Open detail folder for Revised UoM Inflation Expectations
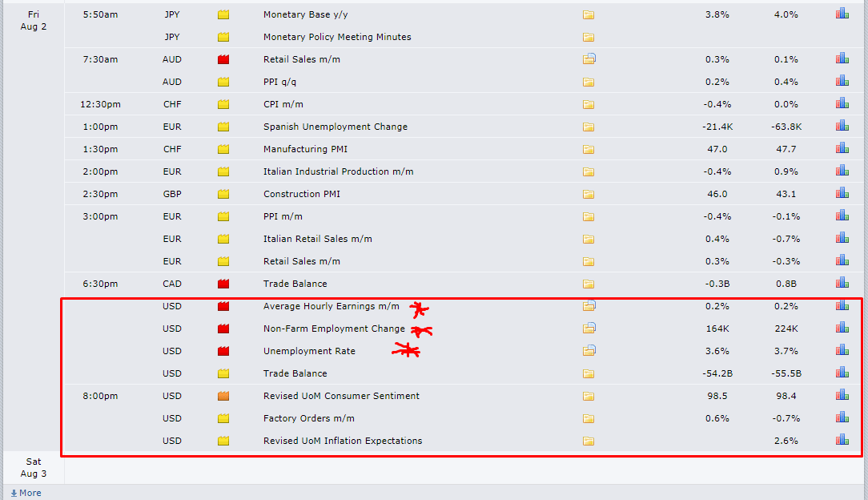 [589, 442]
